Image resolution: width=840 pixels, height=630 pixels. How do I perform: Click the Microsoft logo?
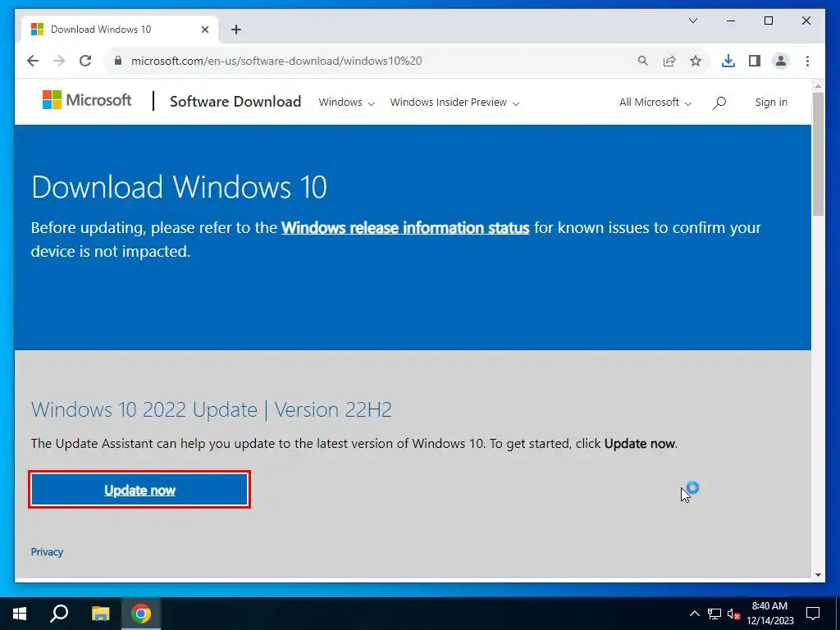tap(87, 100)
